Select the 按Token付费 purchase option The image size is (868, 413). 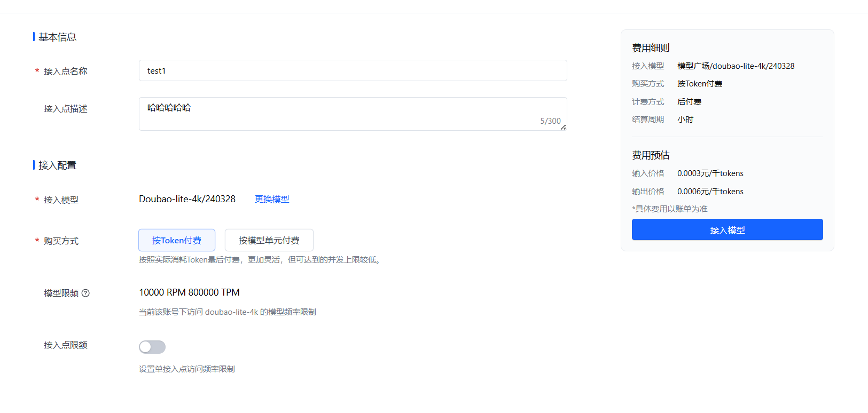point(177,240)
